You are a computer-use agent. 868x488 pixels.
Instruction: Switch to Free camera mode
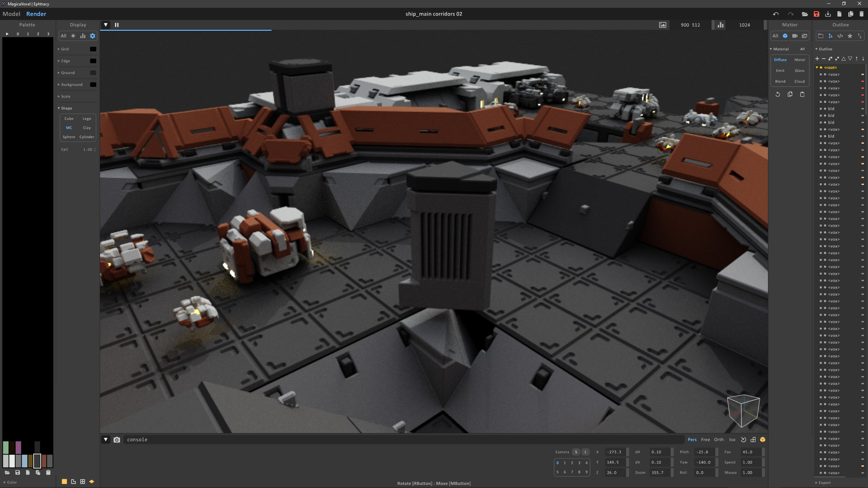[x=705, y=440]
